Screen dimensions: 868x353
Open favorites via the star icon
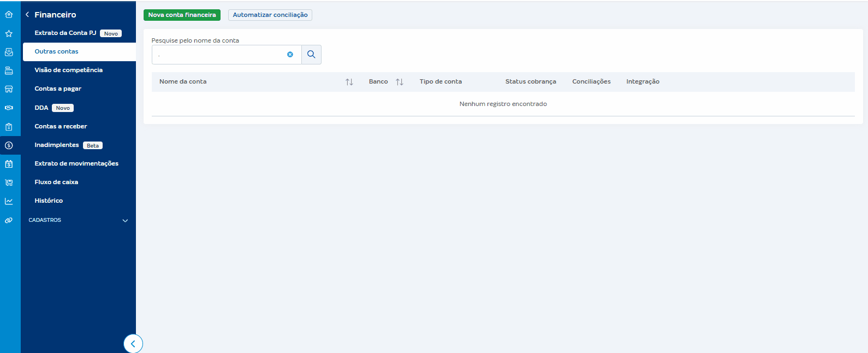tap(9, 33)
